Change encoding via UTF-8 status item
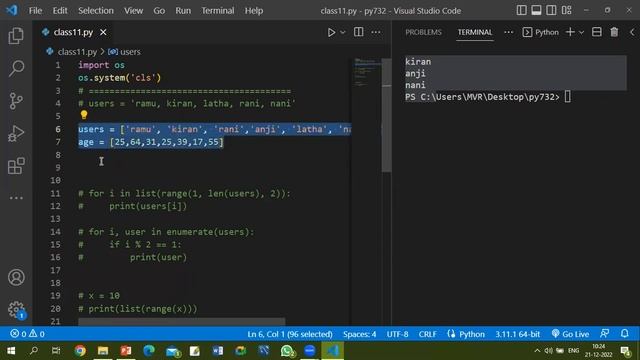Image resolution: width=640 pixels, height=360 pixels. (398, 334)
